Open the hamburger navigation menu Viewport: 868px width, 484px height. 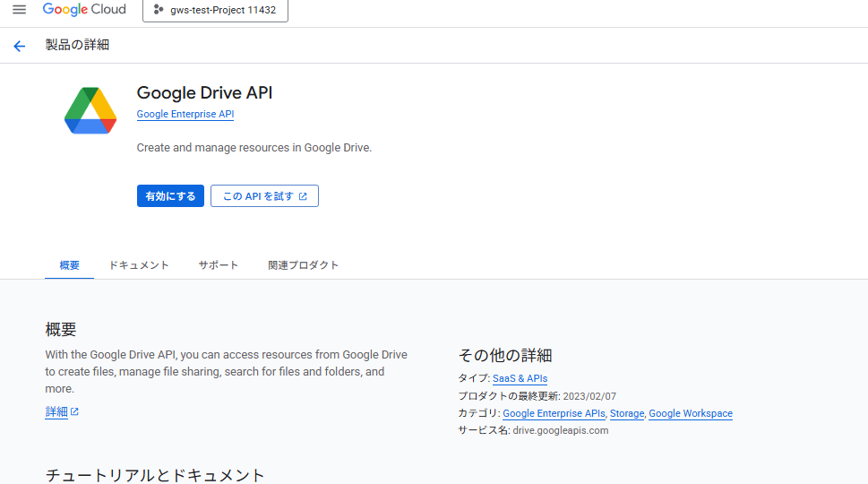(x=19, y=10)
